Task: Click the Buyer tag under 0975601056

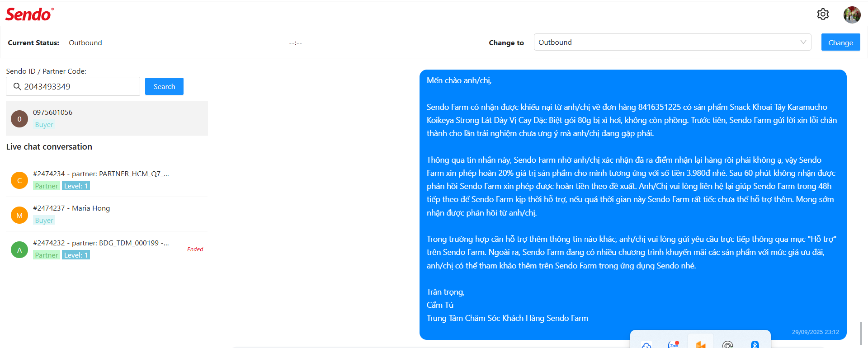Action: [44, 124]
